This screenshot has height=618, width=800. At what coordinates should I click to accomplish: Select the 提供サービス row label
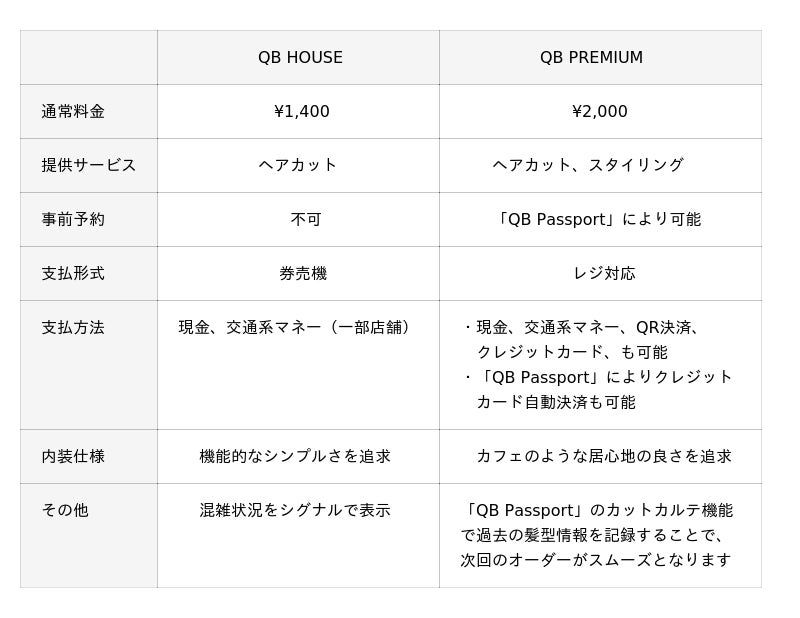coord(88,166)
